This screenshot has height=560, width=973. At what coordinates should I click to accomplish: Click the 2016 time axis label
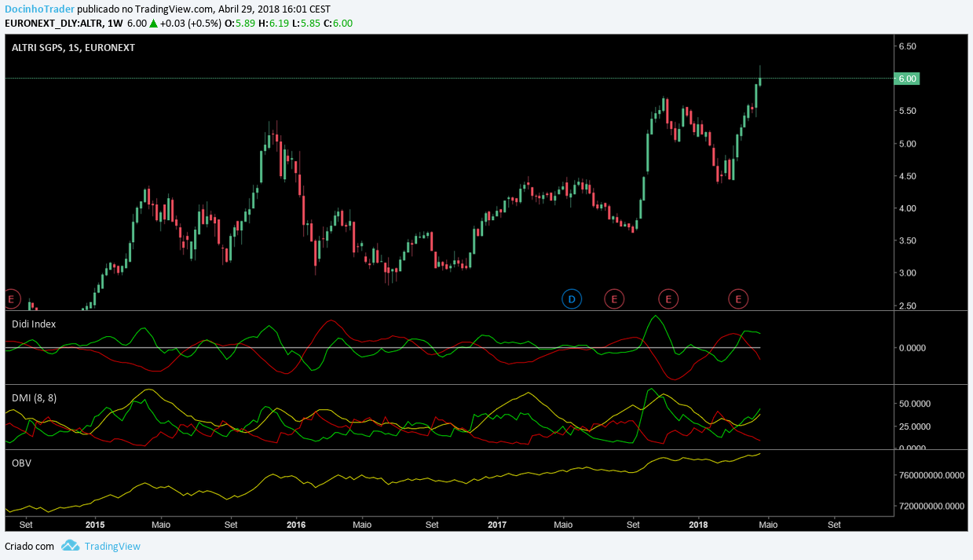click(296, 524)
